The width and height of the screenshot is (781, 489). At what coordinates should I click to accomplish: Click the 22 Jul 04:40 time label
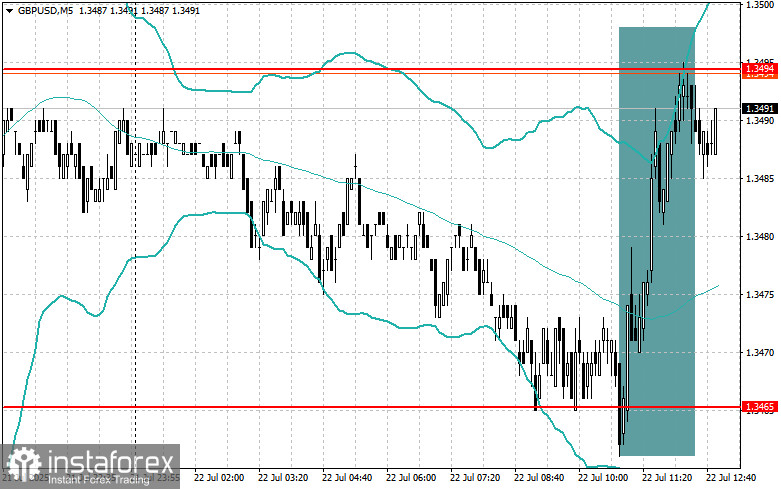click(347, 478)
